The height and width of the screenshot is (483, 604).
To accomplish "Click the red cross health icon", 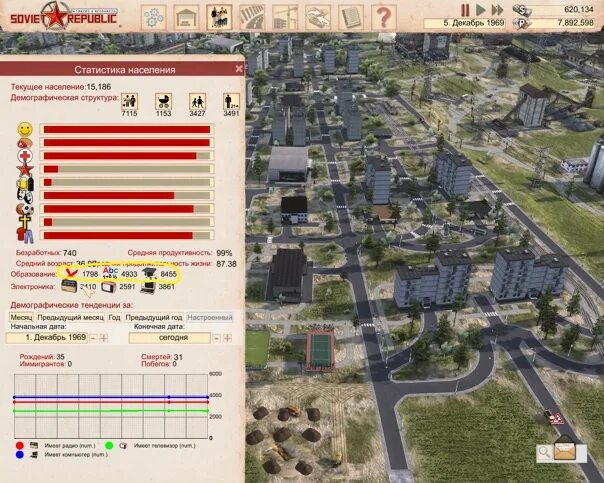I will [25, 156].
